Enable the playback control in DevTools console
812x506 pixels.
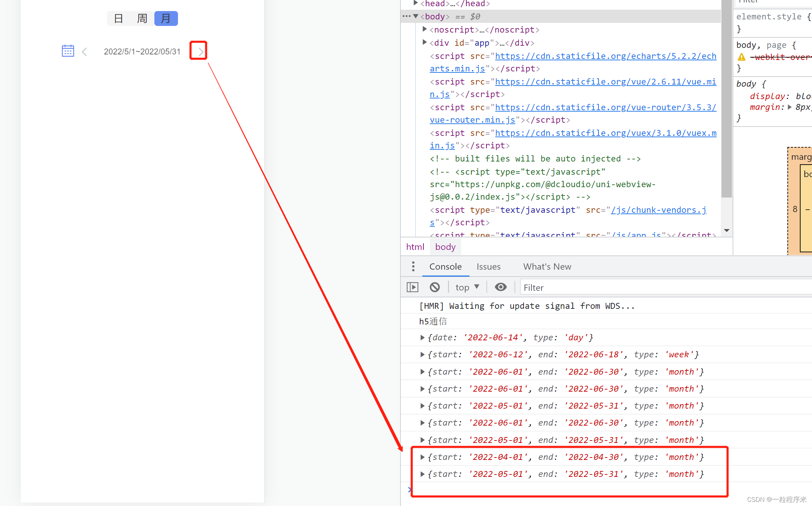pos(412,287)
